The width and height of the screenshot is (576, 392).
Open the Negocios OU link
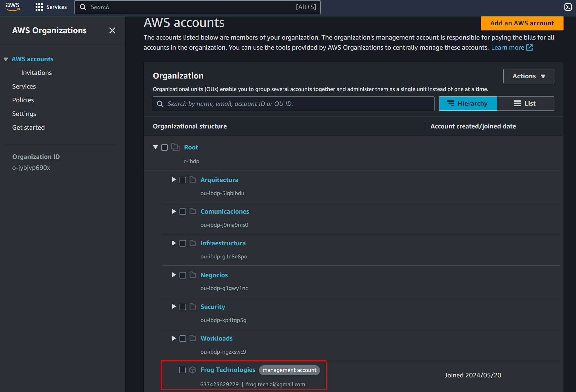214,275
